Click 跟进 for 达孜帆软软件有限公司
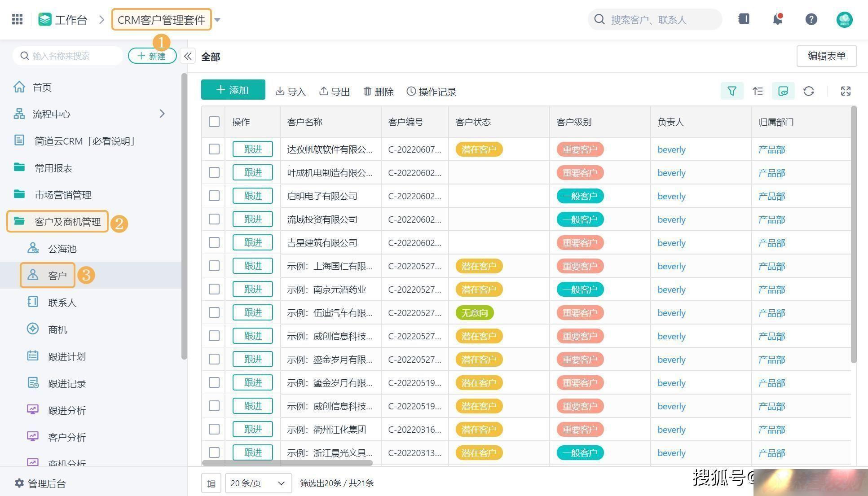 (253, 149)
